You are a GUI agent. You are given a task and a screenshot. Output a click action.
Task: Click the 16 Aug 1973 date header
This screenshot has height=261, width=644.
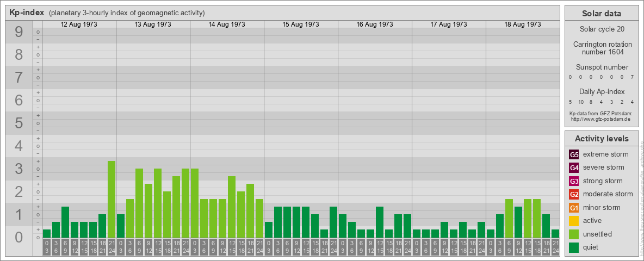[x=375, y=24]
